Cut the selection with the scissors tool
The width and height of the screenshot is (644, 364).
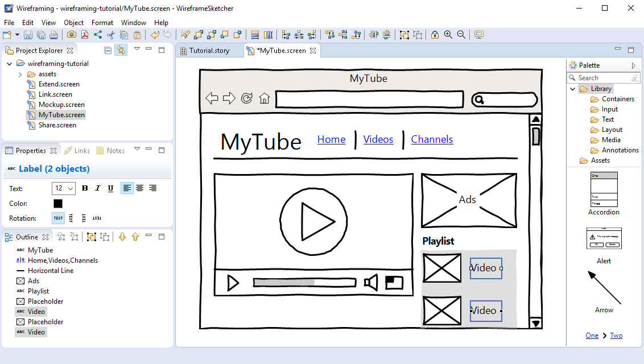click(x=110, y=34)
